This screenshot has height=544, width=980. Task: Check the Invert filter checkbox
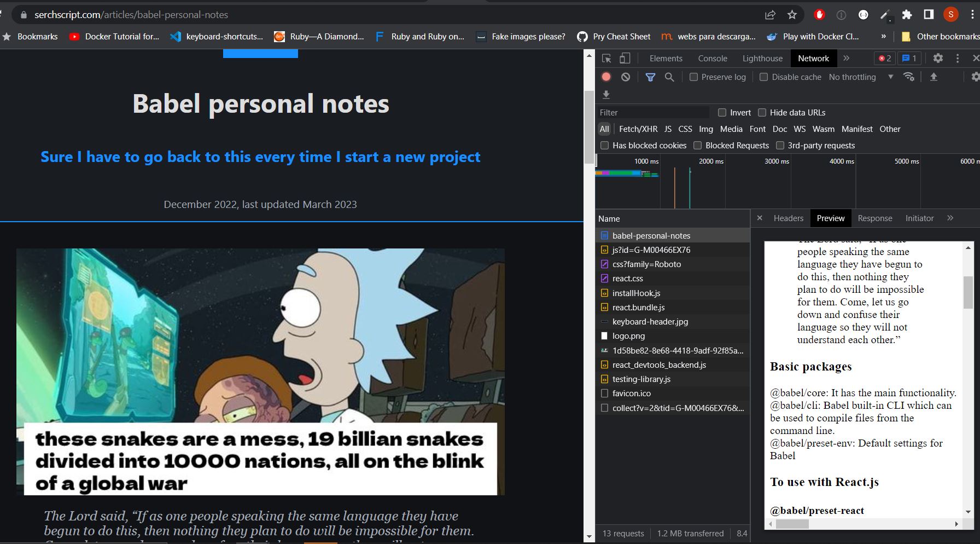tap(722, 113)
